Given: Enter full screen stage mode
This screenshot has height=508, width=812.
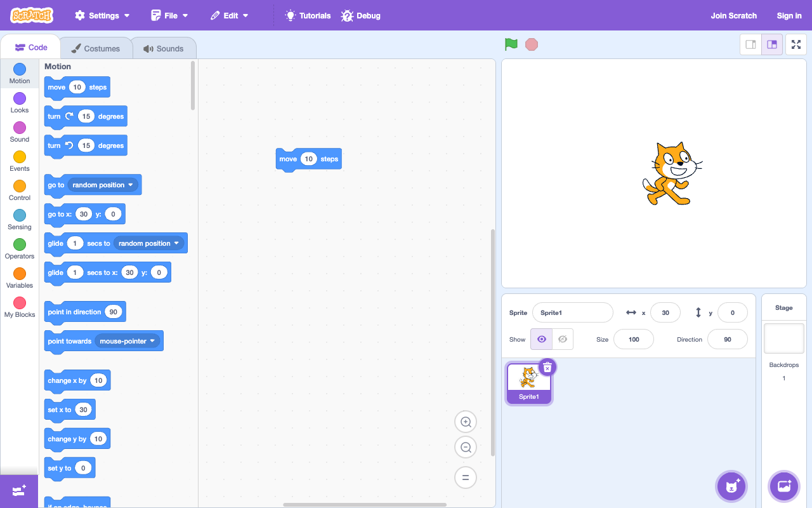Looking at the screenshot, I should coord(796,44).
